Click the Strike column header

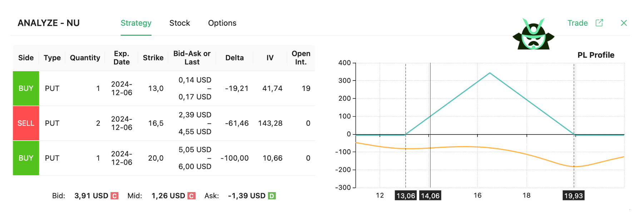click(x=153, y=58)
